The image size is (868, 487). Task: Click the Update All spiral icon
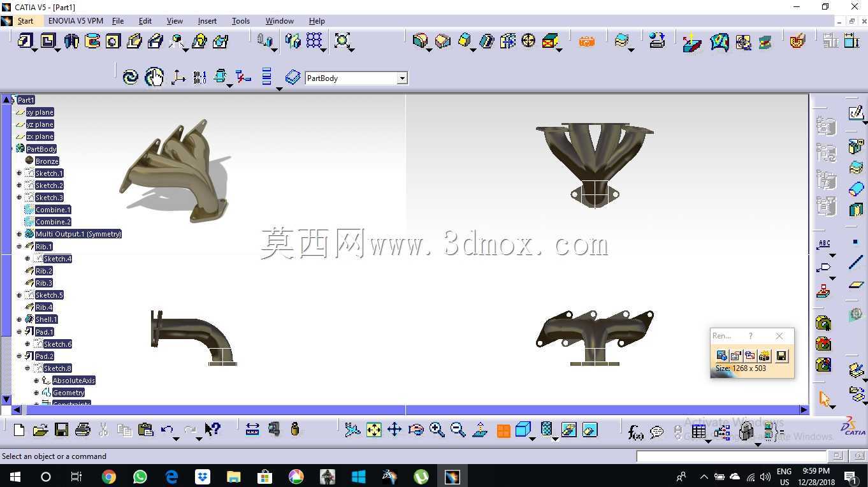coord(131,77)
